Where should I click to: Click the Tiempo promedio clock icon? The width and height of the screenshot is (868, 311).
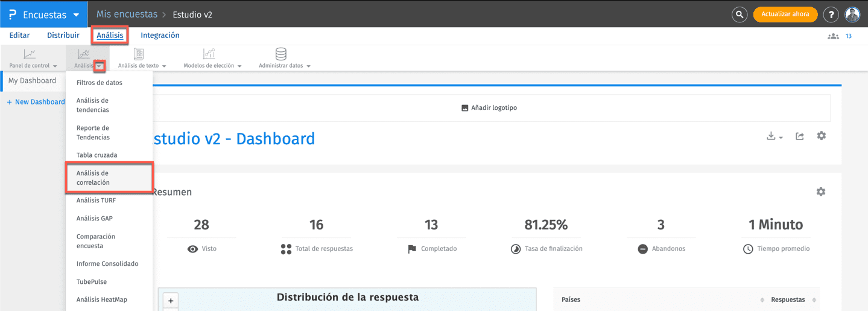(748, 249)
